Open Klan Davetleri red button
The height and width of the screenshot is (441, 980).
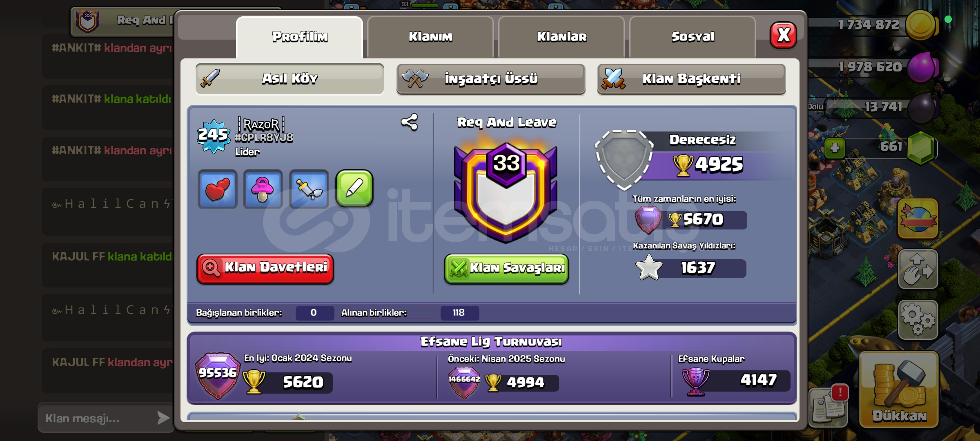(265, 268)
